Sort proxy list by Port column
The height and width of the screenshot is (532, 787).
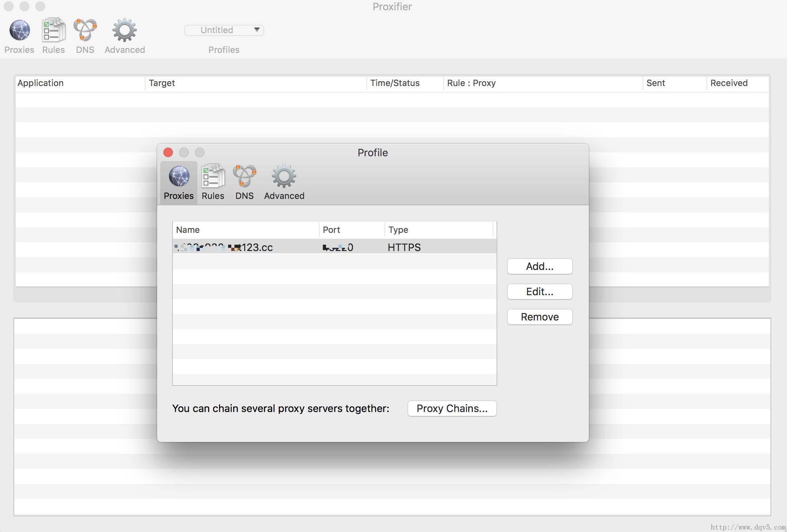point(352,230)
